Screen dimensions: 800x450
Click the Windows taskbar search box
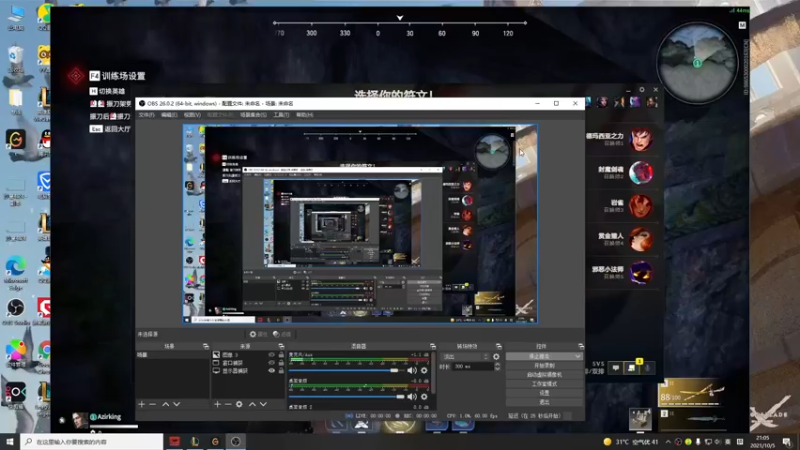point(92,442)
